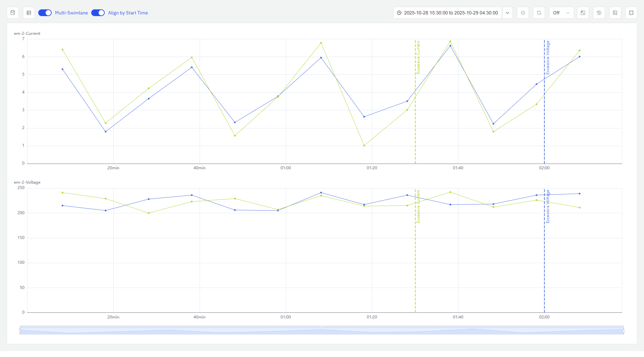Expand the Off interval selector chevron
Screen dimensions: 644x357
(568, 13)
